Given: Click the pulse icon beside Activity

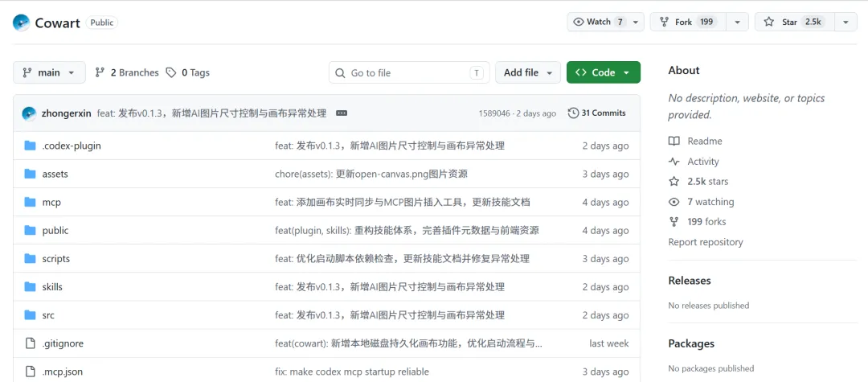Looking at the screenshot, I should (x=674, y=162).
